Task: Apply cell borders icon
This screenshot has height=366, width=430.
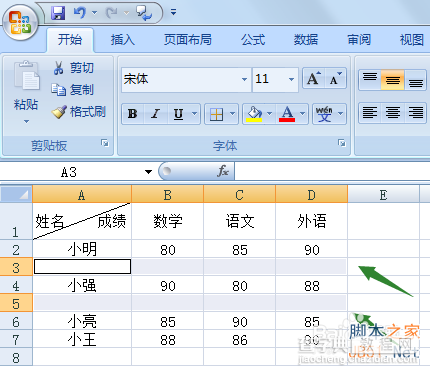Action: [x=216, y=115]
